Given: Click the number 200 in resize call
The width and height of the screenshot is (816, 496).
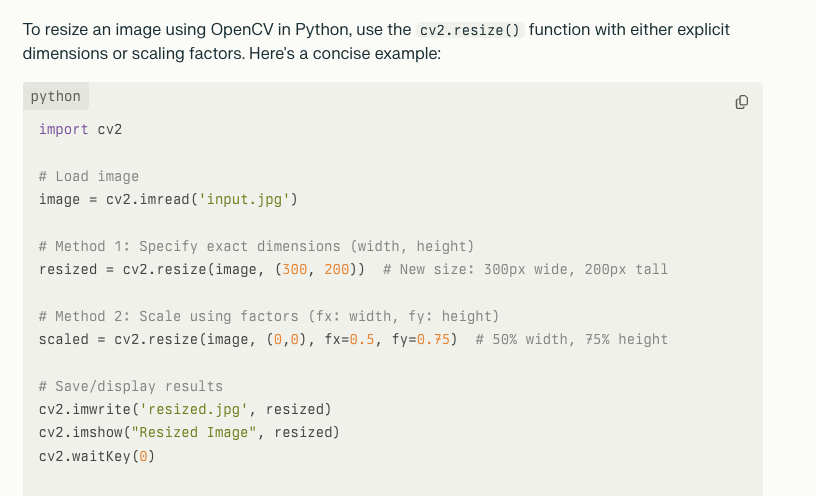Looking at the screenshot, I should click(x=337, y=269).
